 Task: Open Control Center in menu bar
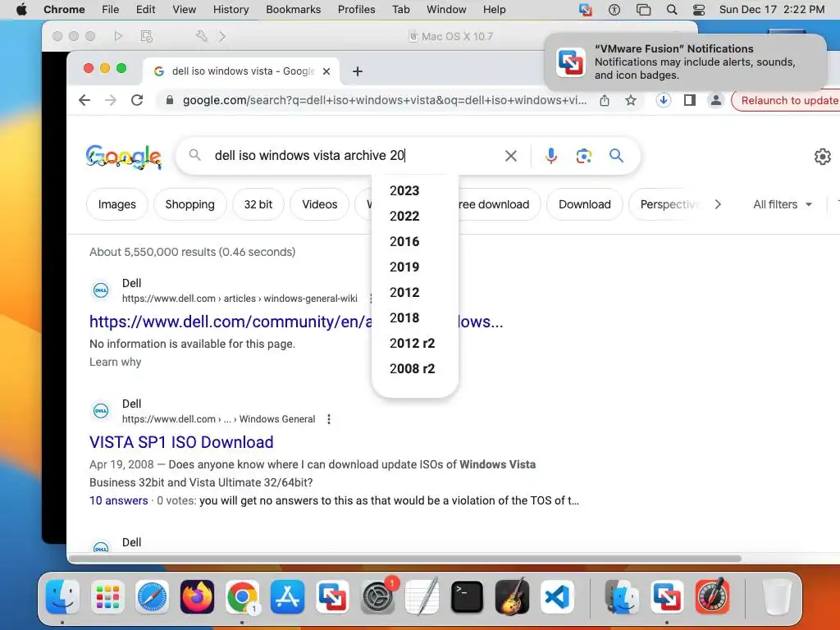click(699, 10)
